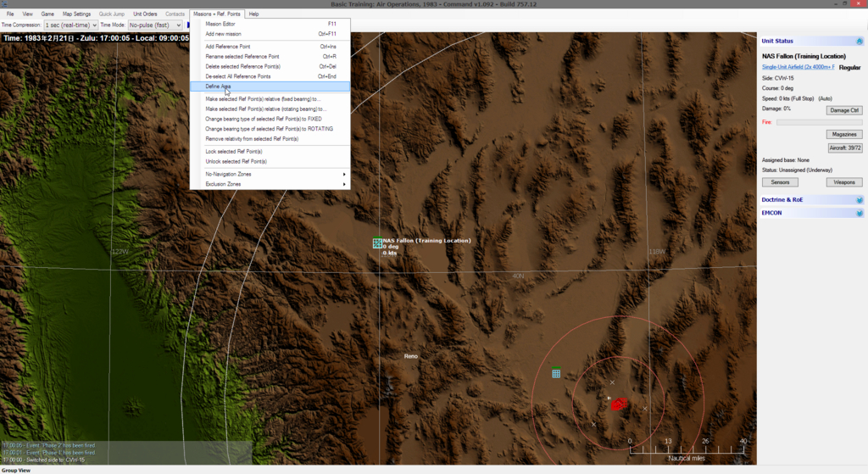Image resolution: width=868 pixels, height=474 pixels.
Task: Choose Mission Editor from the menu
Action: click(270, 24)
